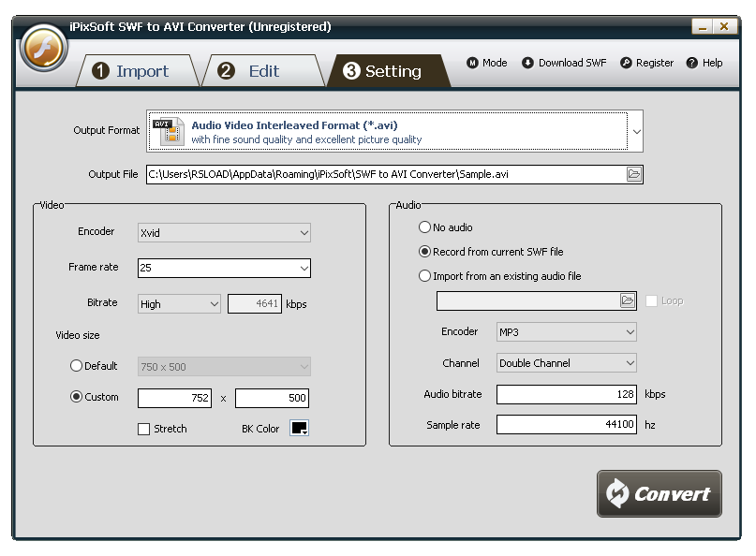Open Download SWF menu item

point(564,63)
